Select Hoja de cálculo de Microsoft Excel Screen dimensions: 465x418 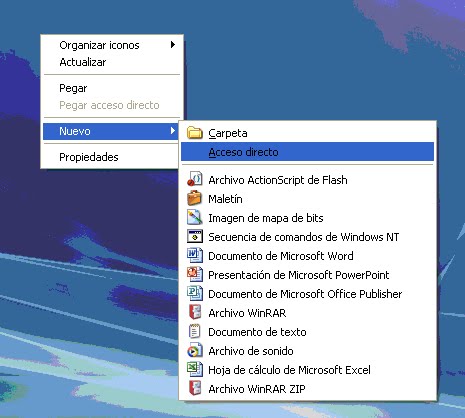click(307, 370)
